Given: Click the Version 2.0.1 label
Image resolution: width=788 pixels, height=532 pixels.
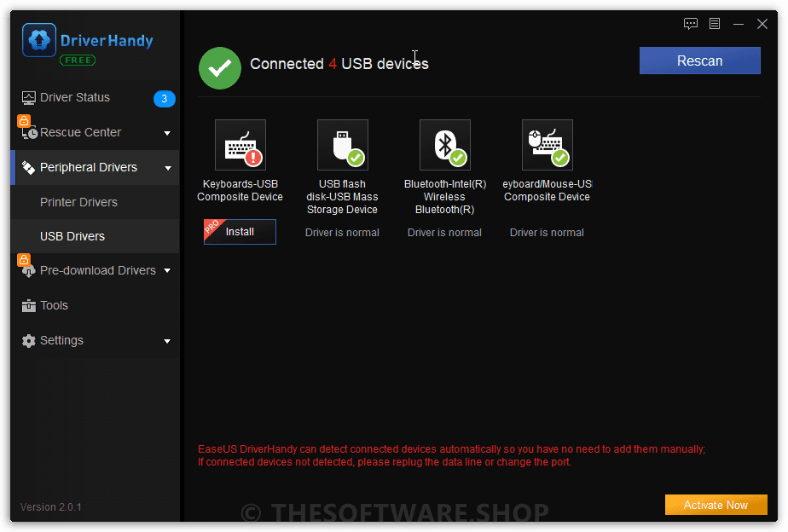Looking at the screenshot, I should [x=51, y=507].
